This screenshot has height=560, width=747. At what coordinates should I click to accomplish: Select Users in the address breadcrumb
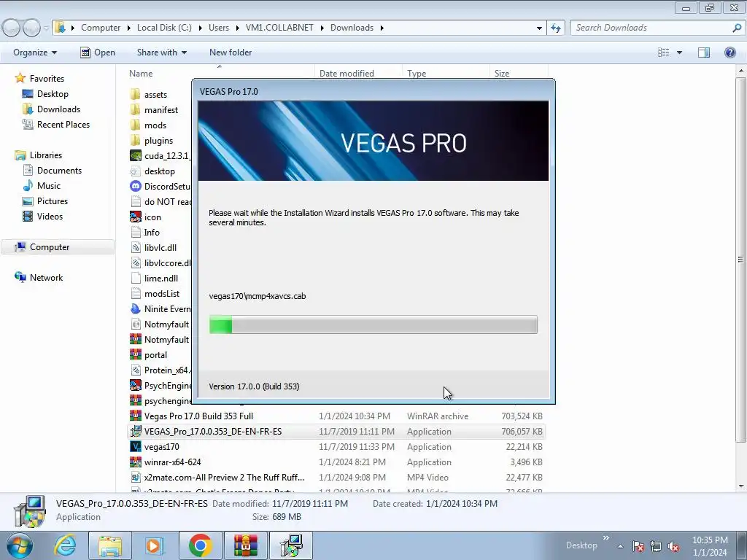pos(219,28)
